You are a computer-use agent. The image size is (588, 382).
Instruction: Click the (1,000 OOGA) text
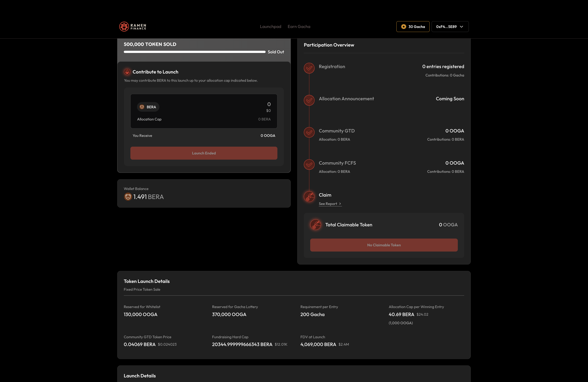coord(400,323)
